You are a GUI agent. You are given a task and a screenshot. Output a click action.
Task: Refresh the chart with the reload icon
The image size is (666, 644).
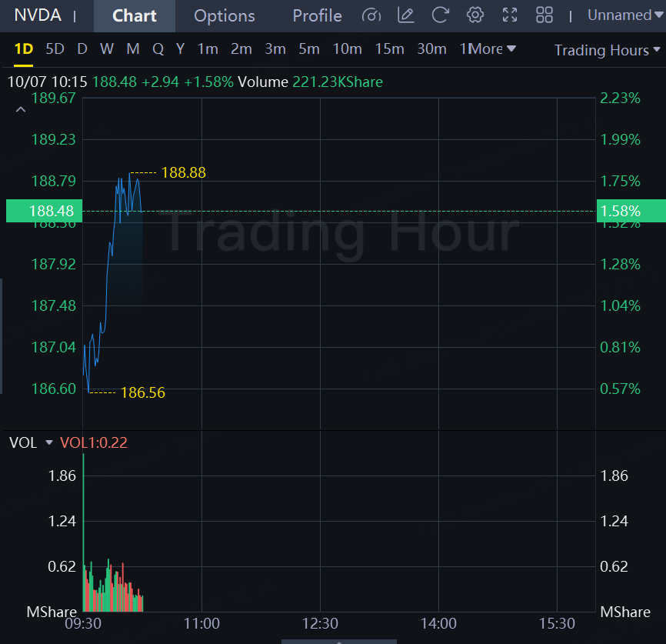pyautogui.click(x=441, y=15)
